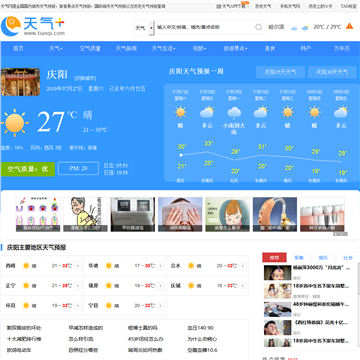Open the 空腹血糖10.6 link
Image resolution: width=360 pixels, height=360 pixels.
[202, 350]
